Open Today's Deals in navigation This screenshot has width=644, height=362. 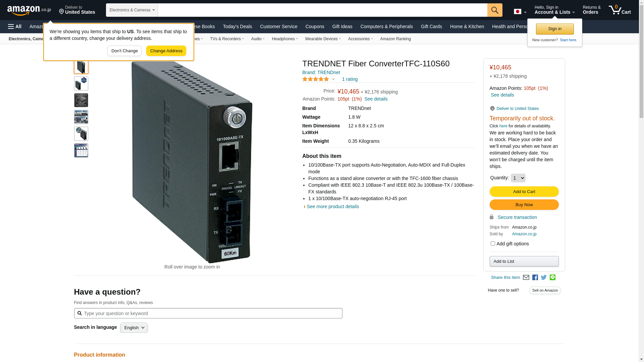tap(237, 26)
